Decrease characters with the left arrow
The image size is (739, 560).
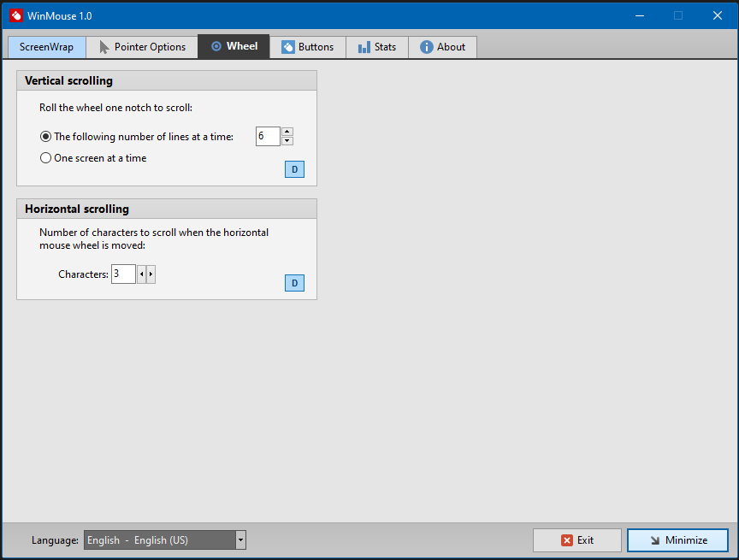pos(141,274)
